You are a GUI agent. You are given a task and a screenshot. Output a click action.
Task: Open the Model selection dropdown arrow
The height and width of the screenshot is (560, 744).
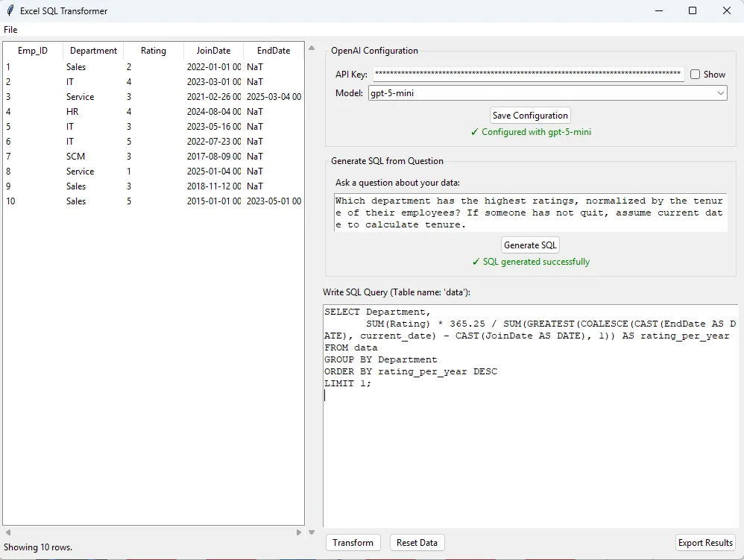[x=719, y=92]
